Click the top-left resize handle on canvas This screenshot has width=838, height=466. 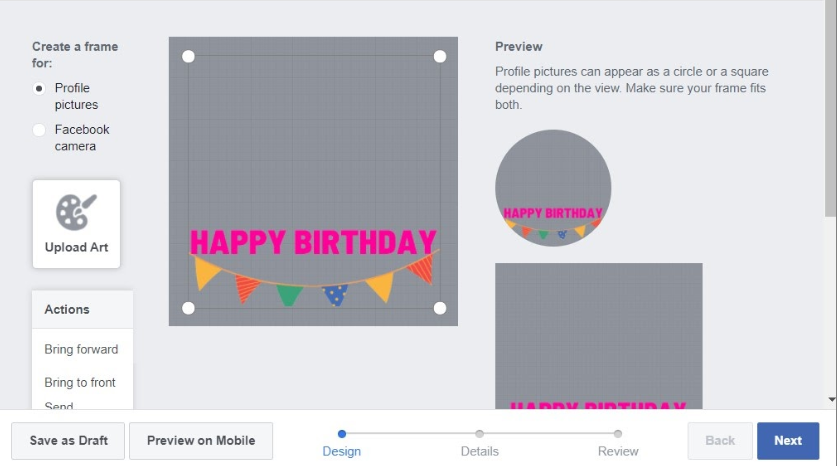pos(188,56)
